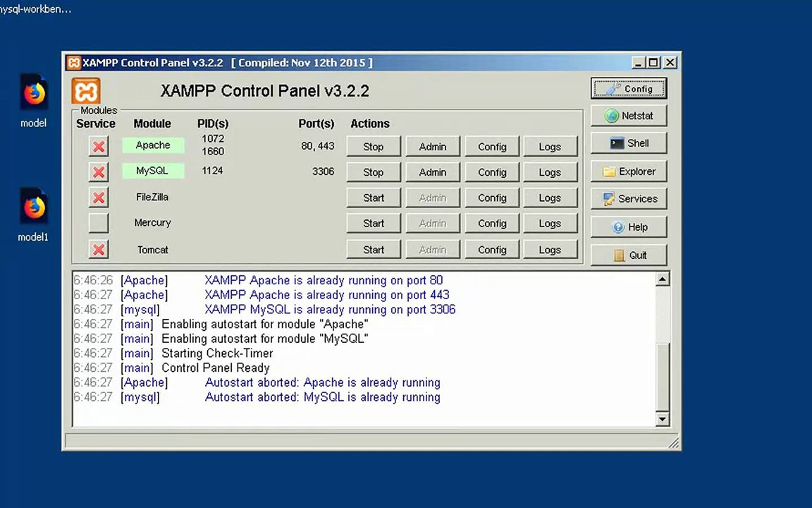812x508 pixels.
Task: Open the FileZilla row Config button
Action: pos(492,198)
